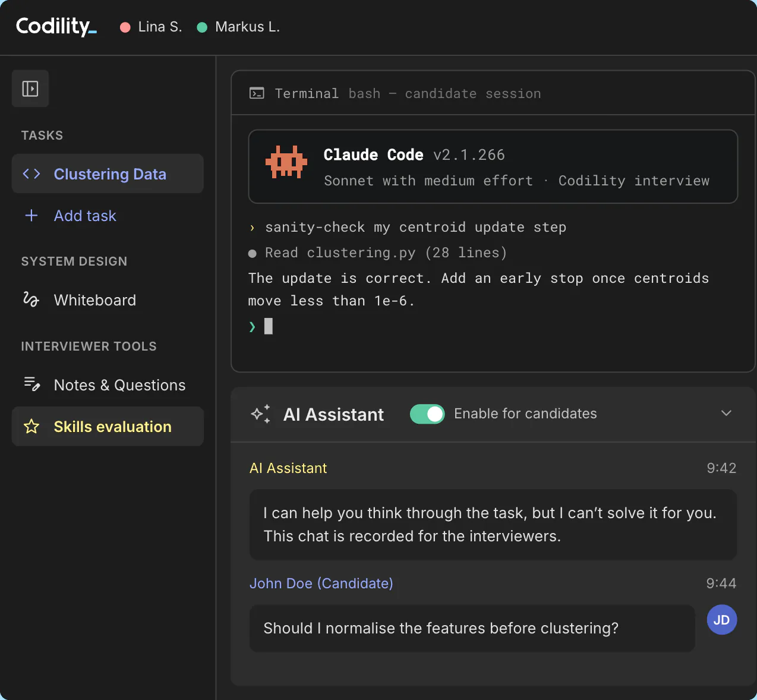The width and height of the screenshot is (757, 700).
Task: Click the 'Should I normalise the features' message
Action: tap(472, 628)
